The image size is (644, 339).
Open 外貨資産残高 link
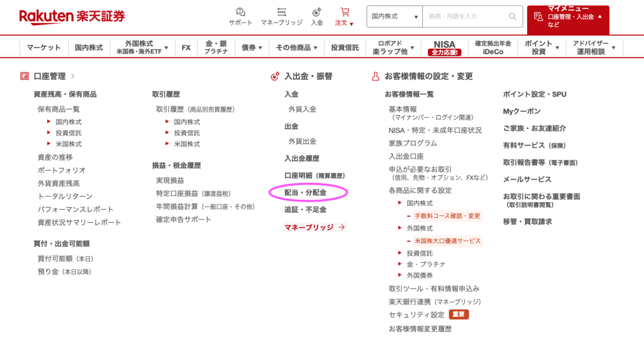(x=58, y=183)
